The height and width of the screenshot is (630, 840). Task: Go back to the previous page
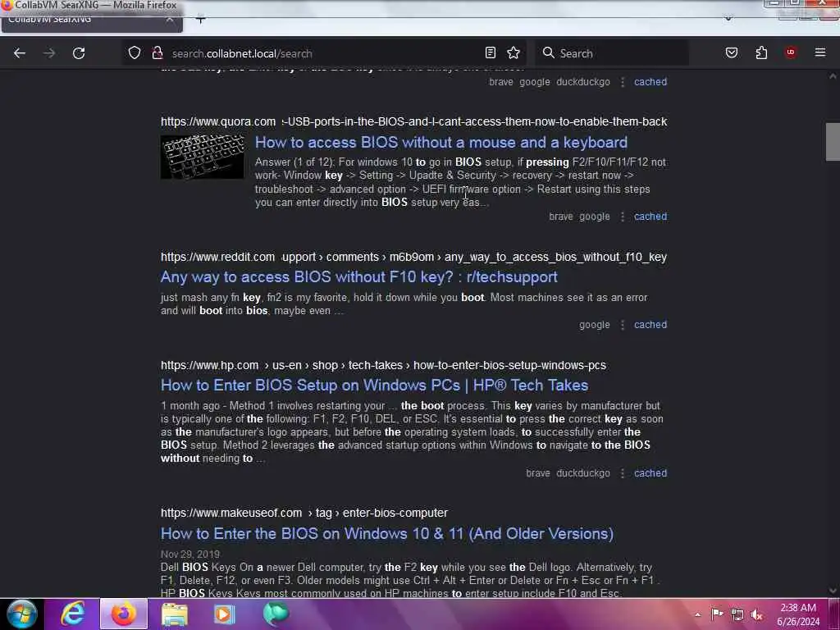(x=20, y=53)
